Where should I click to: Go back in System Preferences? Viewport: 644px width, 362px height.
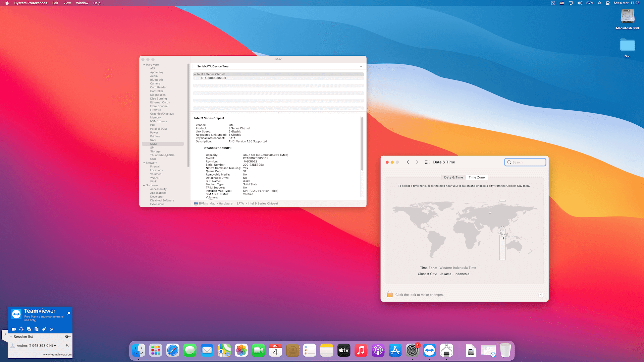coord(408,162)
